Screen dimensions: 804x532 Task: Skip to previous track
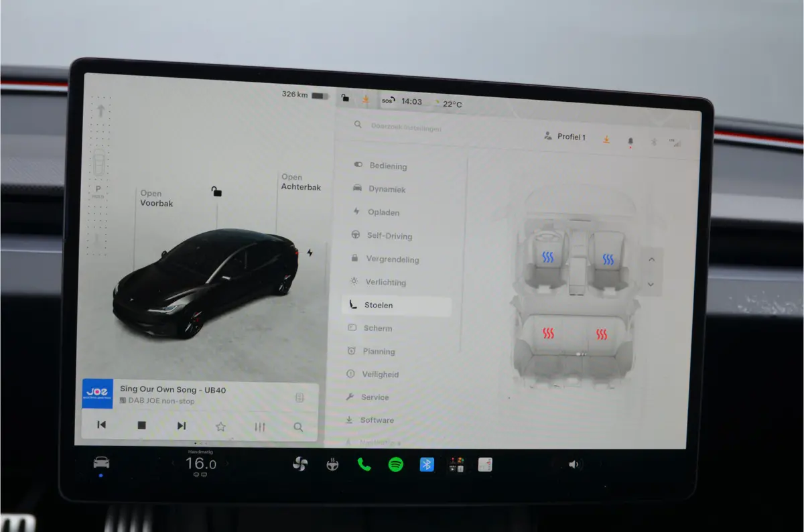101,425
